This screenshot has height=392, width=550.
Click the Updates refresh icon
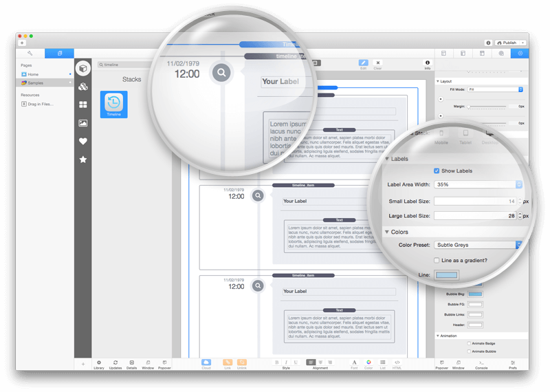115,362
